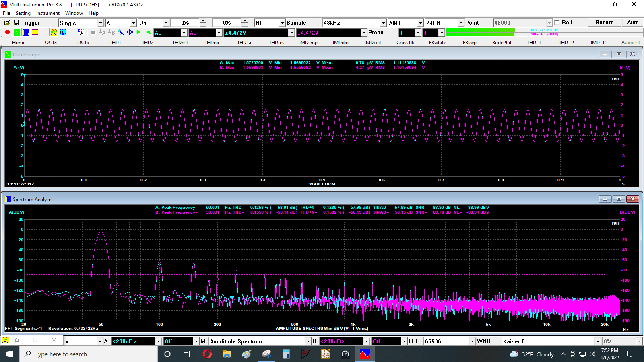Open the Signal Generator icon
The width and height of the screenshot is (644, 362).
click(54, 32)
